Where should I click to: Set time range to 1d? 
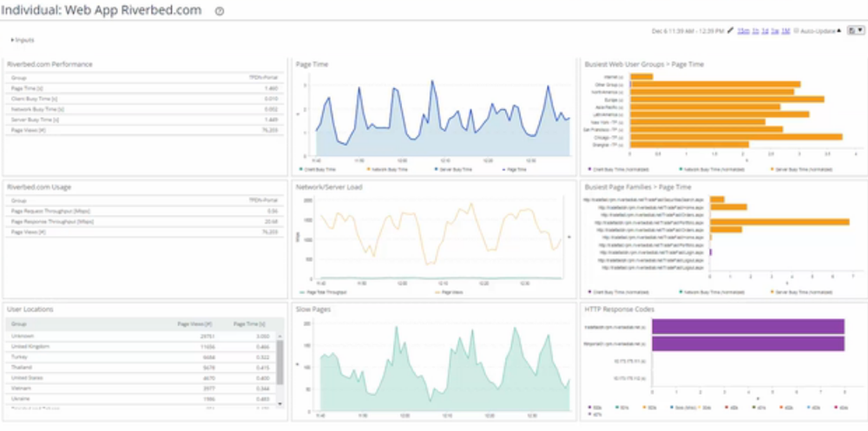[765, 31]
